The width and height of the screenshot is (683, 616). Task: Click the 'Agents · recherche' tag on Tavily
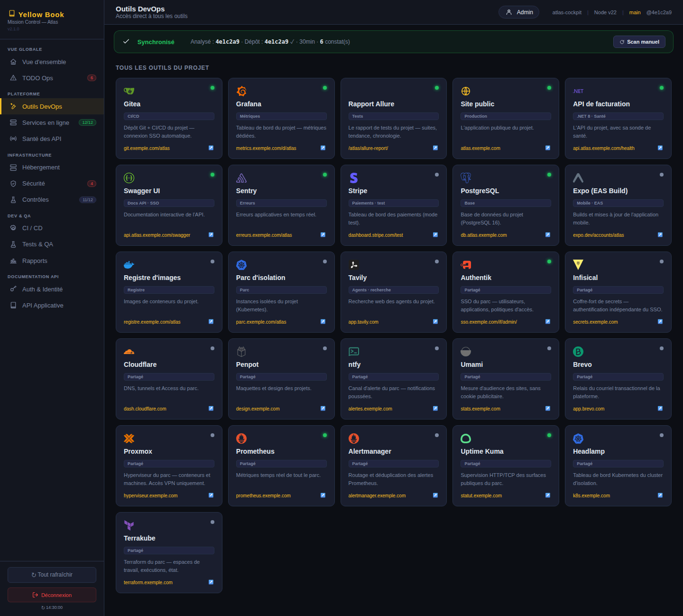tap(393, 290)
